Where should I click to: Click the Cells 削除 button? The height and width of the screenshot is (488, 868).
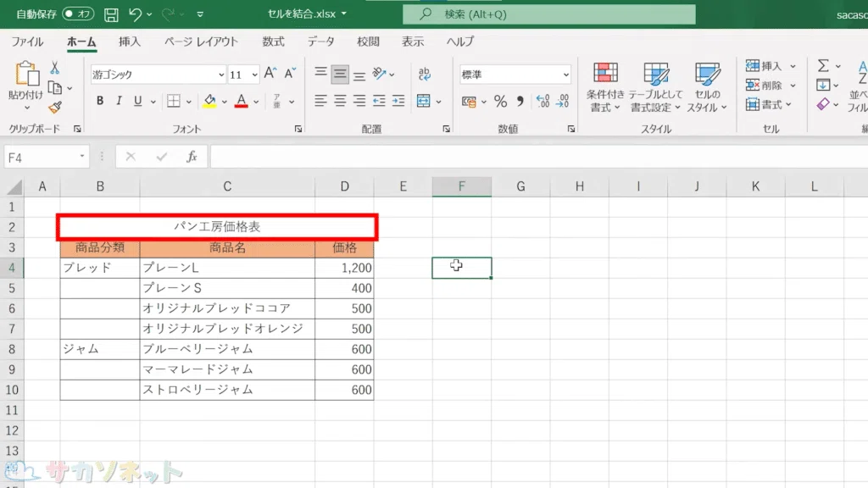764,86
